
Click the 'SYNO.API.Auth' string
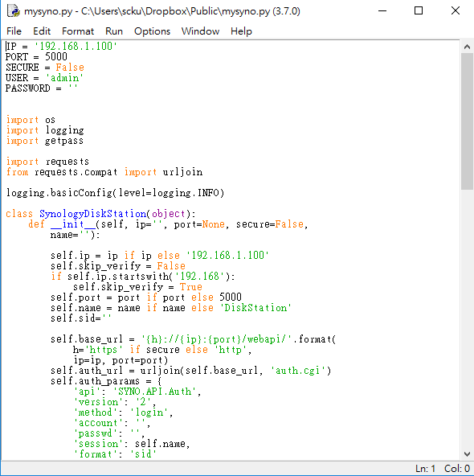coord(155,392)
